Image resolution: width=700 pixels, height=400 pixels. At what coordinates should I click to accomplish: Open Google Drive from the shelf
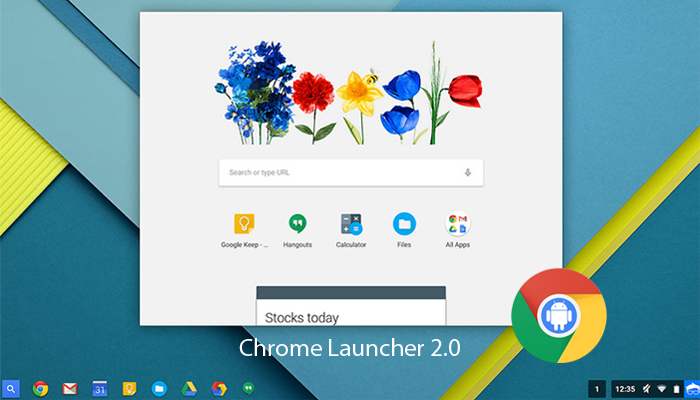pyautogui.click(x=189, y=388)
